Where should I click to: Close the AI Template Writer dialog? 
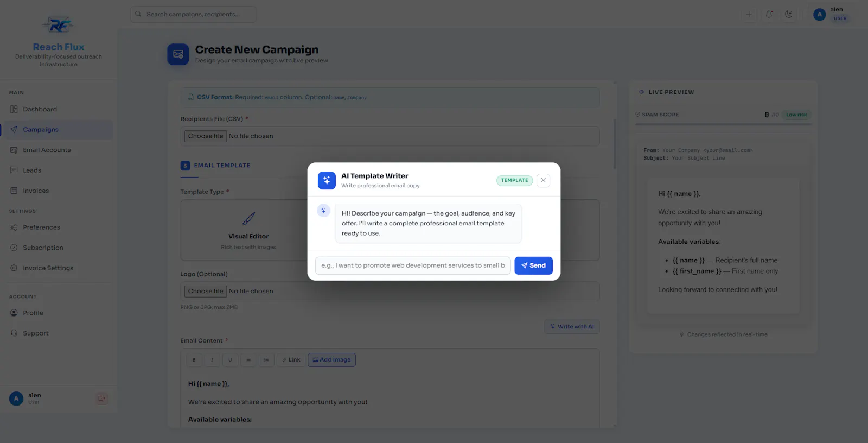coord(543,180)
